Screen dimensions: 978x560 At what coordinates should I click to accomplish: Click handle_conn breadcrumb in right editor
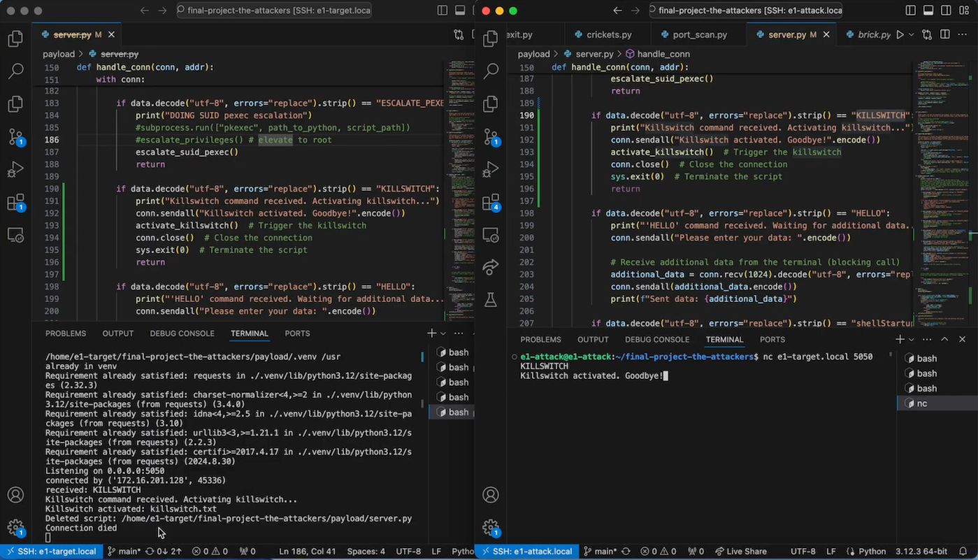click(657, 54)
